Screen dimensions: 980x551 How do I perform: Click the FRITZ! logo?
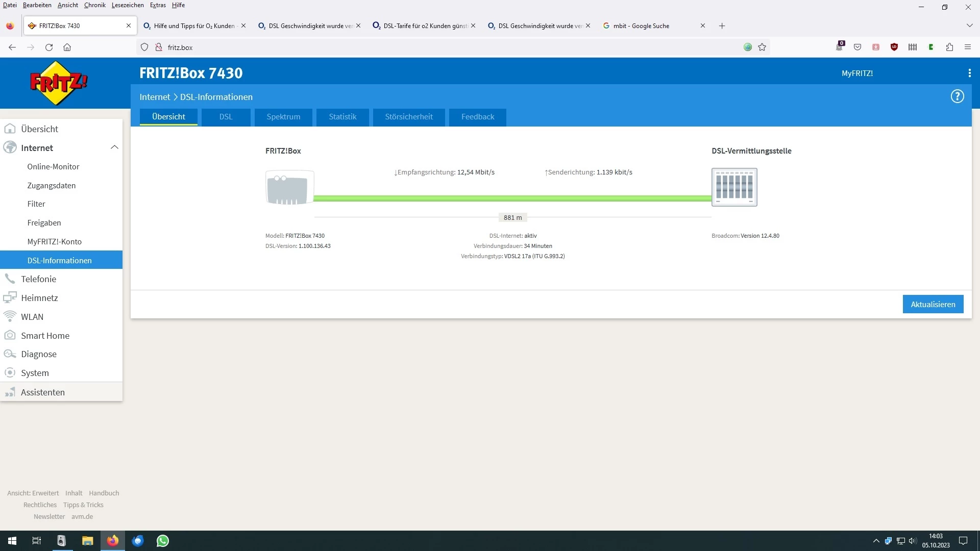(58, 83)
